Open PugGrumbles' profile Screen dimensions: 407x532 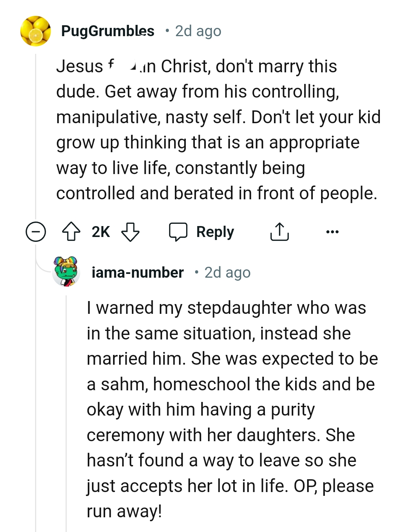coord(108,31)
